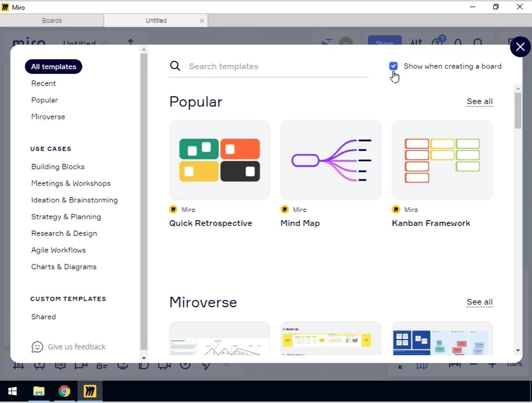This screenshot has width=532, height=403.
Task: Open the Popular category in the sidebar
Action: [44, 100]
